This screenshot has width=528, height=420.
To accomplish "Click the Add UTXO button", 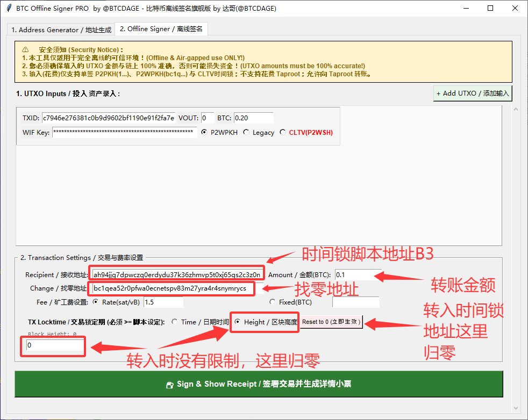I will 472,93.
